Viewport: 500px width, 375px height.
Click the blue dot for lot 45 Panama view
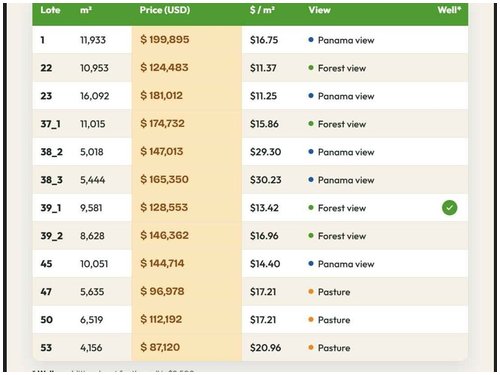pos(311,264)
